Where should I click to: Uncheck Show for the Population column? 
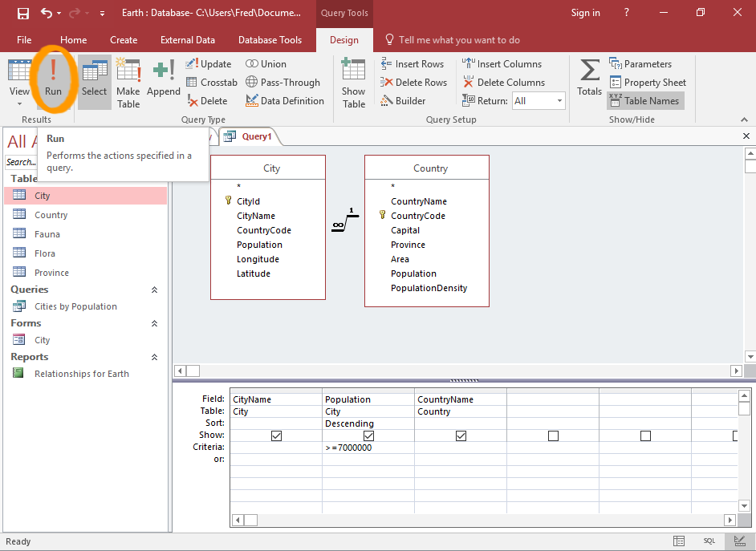[369, 436]
